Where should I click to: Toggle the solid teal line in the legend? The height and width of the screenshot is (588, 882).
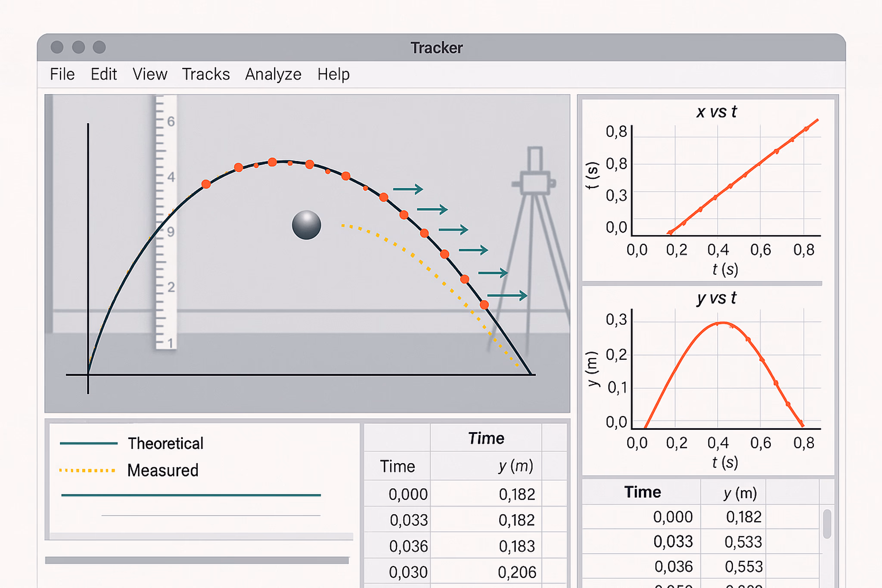(x=192, y=495)
